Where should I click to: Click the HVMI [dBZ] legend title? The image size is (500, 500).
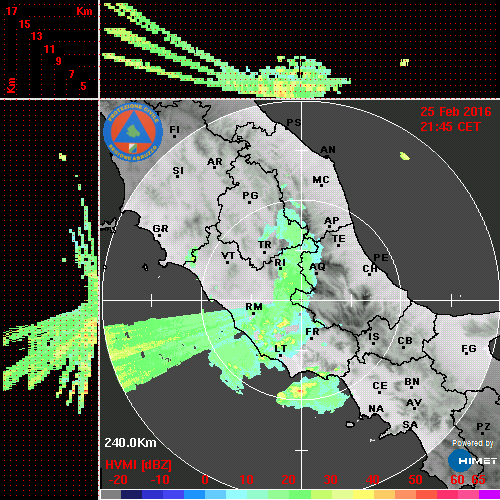[138, 465]
